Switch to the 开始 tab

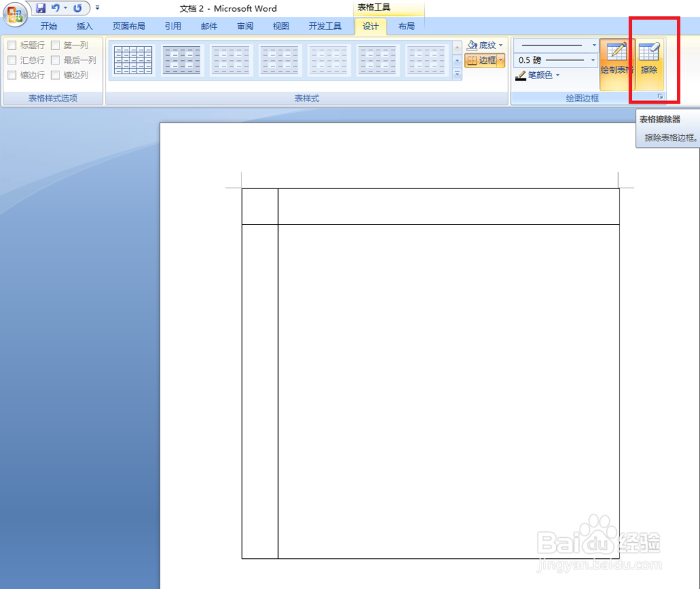pos(49,27)
